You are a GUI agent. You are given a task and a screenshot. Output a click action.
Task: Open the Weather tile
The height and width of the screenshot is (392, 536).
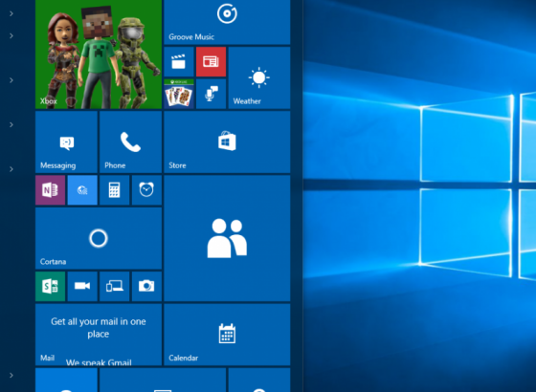point(259,77)
